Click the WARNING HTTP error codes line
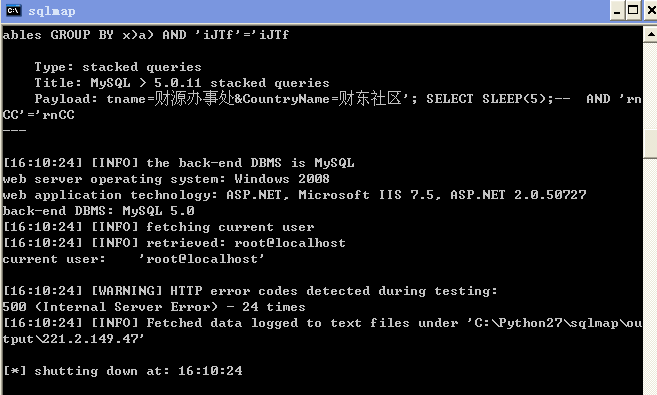Screen dimensions: 657x395 click(x=250, y=291)
